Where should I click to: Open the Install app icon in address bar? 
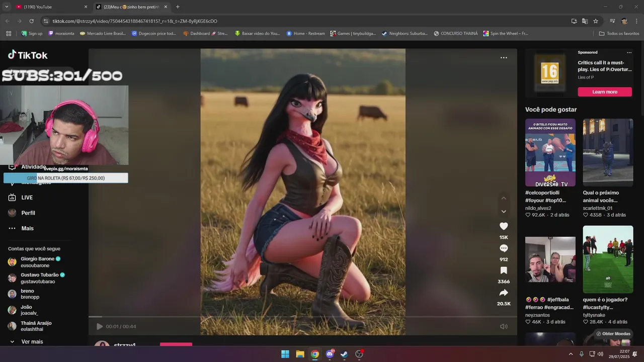tap(574, 21)
